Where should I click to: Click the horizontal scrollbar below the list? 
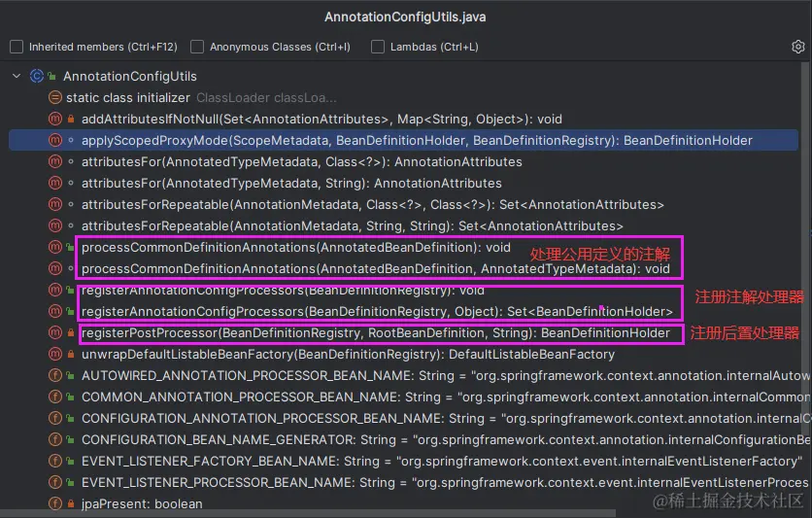308,513
